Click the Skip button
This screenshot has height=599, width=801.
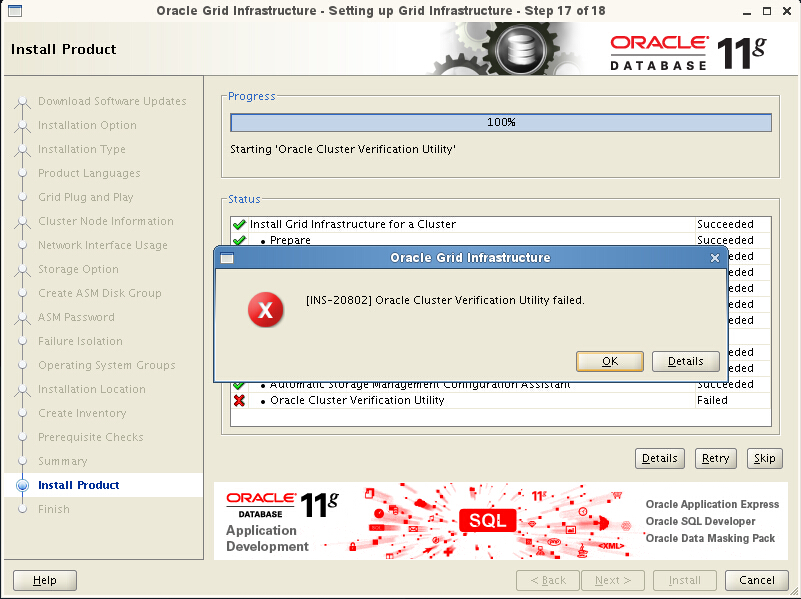pos(764,458)
